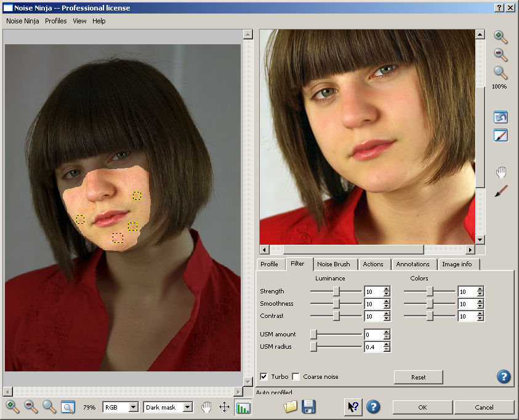Click the zoom out magnifier in right toolbar
Viewport: 519px width, 420px height.
[x=501, y=55]
